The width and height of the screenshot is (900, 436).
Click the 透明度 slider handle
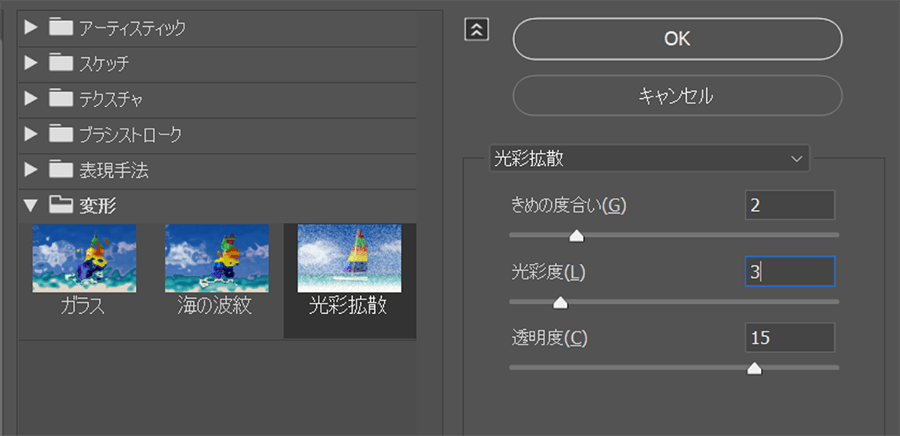point(755,368)
